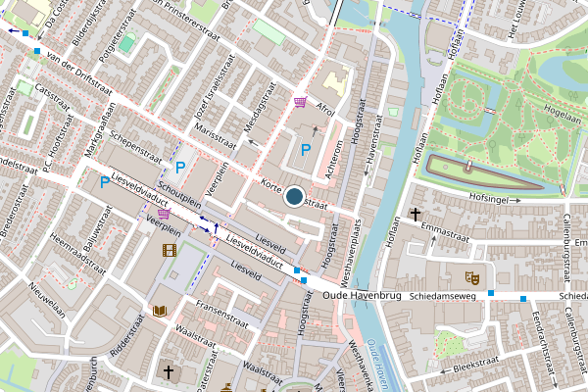Click the Fransenstraat street label
The height and width of the screenshot is (392, 588).
(x=222, y=314)
